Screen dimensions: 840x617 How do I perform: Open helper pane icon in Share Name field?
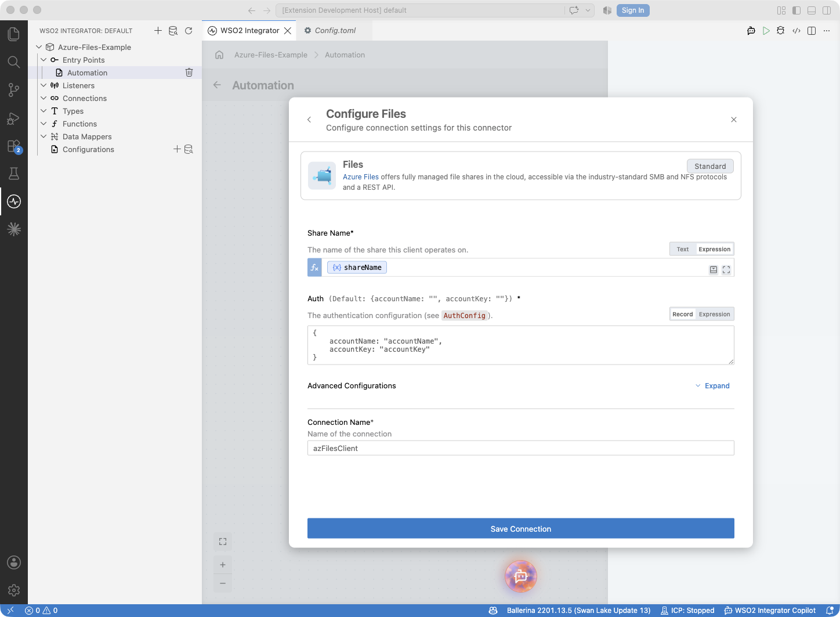click(x=714, y=270)
